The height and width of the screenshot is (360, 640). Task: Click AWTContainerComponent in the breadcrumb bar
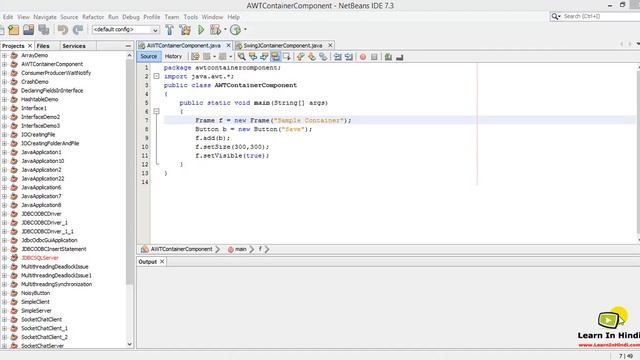(181, 249)
